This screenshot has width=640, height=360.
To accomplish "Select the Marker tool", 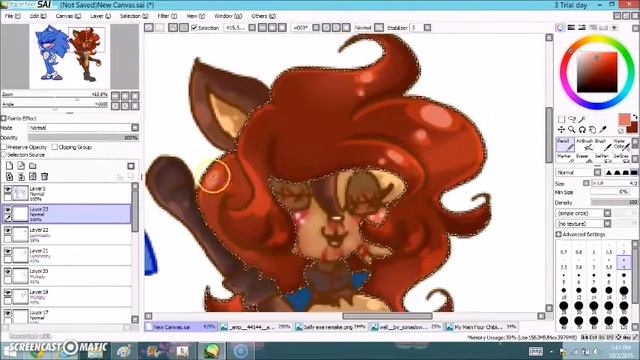I will pos(565,158).
